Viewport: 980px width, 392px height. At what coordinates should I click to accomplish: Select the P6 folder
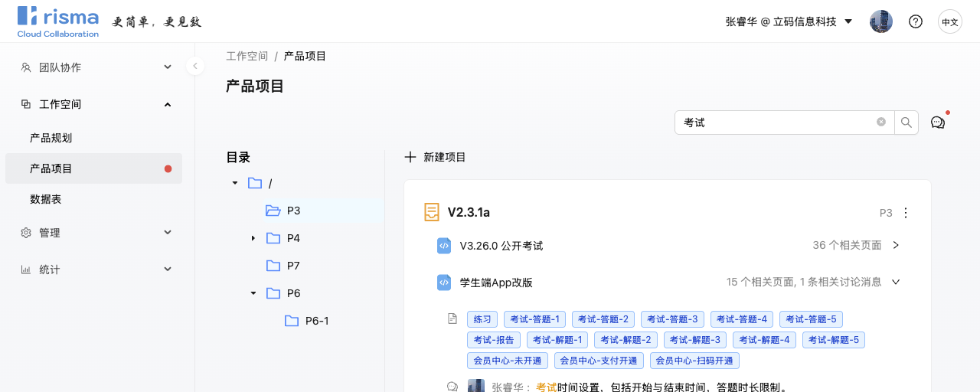point(283,293)
